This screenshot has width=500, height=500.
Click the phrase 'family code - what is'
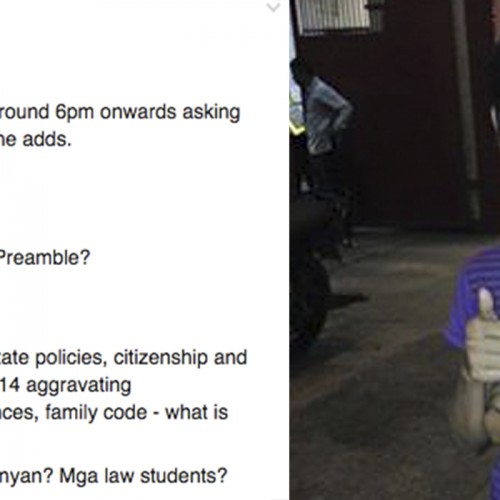[x=137, y=412]
